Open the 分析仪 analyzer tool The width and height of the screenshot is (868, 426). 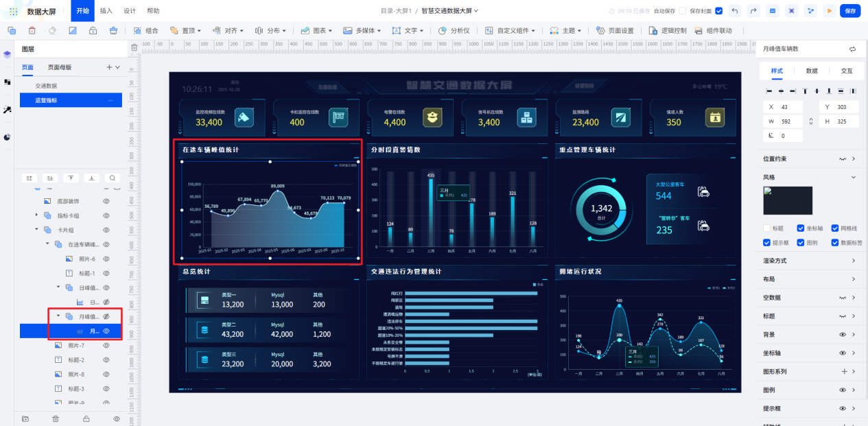point(454,30)
